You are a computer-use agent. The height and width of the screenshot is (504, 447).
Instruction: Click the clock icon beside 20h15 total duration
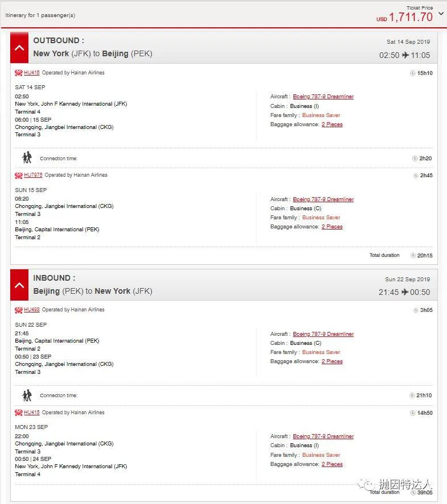(413, 256)
